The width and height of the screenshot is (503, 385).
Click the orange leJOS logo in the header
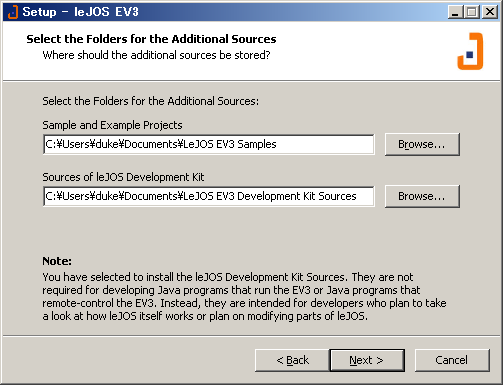click(x=470, y=51)
